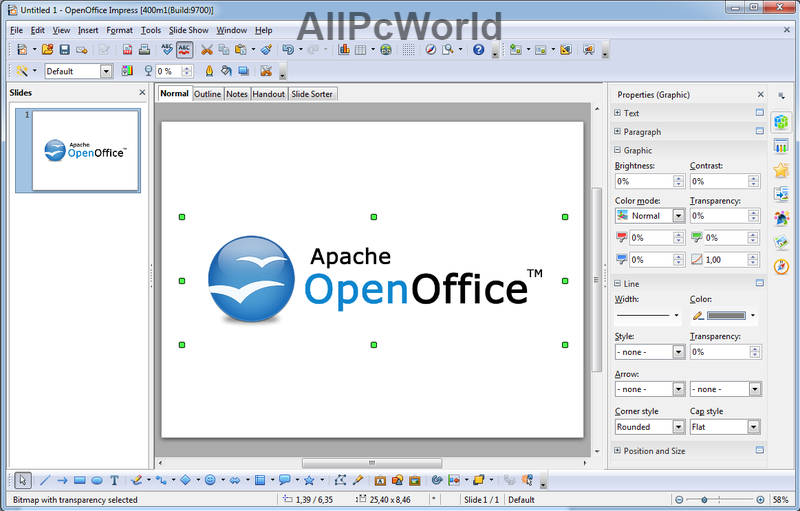Open the Default graphics mode combo box
The height and width of the screenshot is (511, 800).
79,71
